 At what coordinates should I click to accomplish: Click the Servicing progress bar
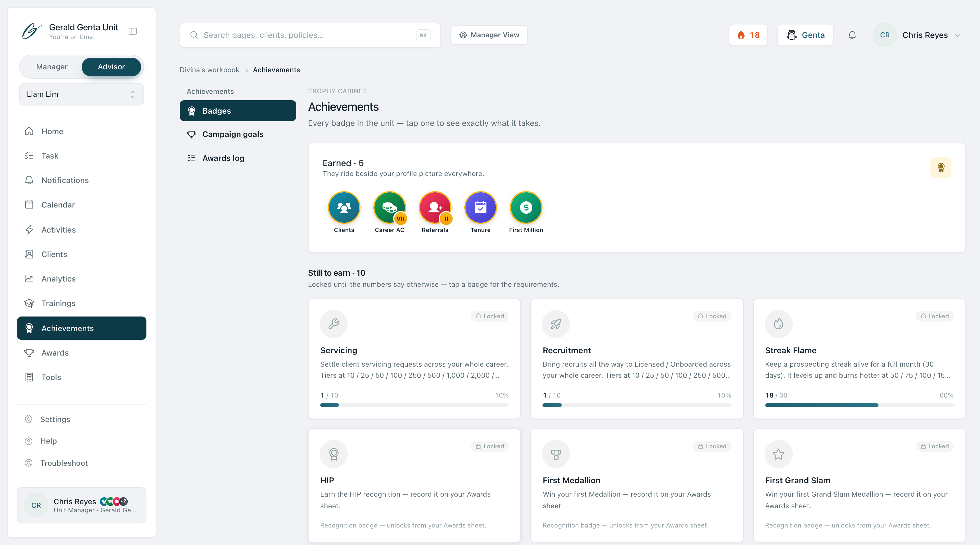414,405
